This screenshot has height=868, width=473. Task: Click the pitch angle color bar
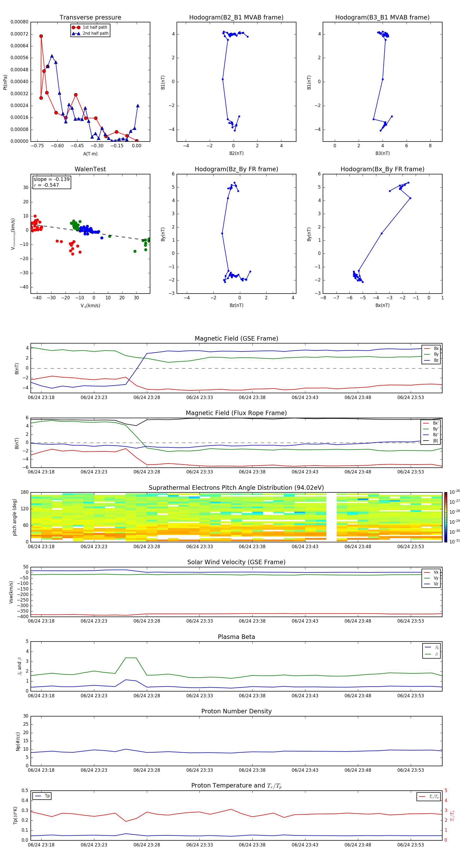446,517
